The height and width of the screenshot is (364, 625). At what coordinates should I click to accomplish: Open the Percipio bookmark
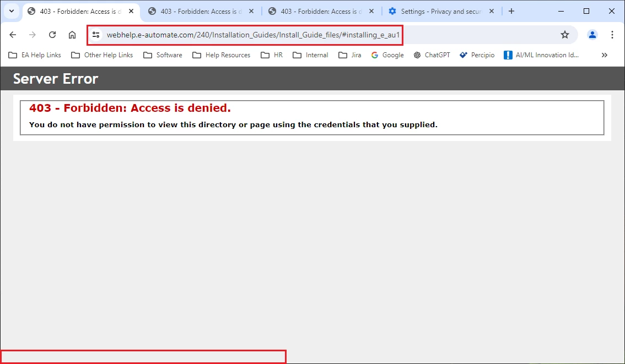477,55
